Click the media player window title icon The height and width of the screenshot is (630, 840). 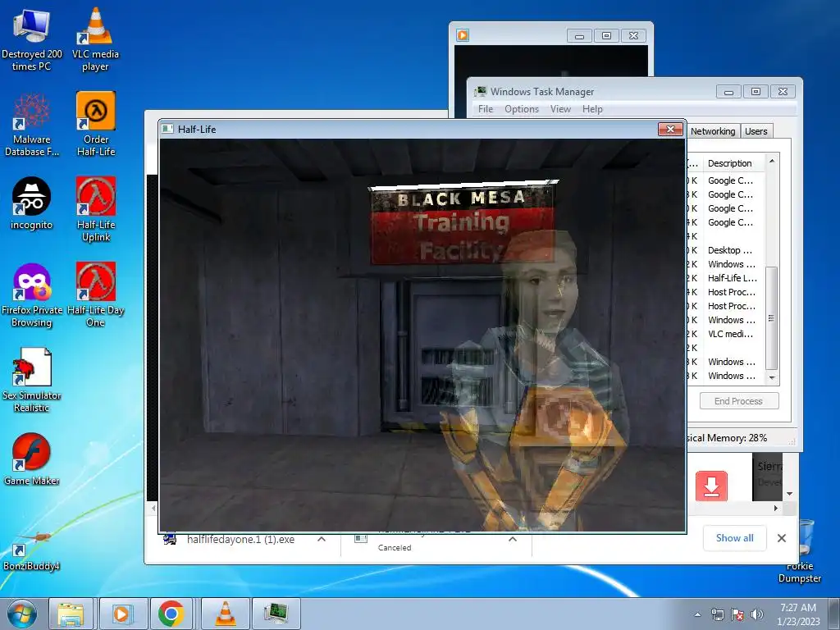(x=463, y=35)
